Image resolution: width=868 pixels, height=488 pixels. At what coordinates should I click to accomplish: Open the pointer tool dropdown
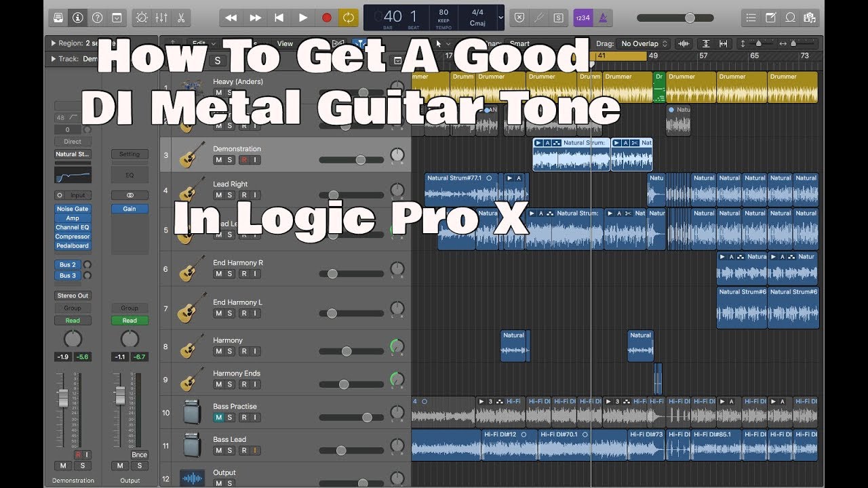(x=443, y=43)
